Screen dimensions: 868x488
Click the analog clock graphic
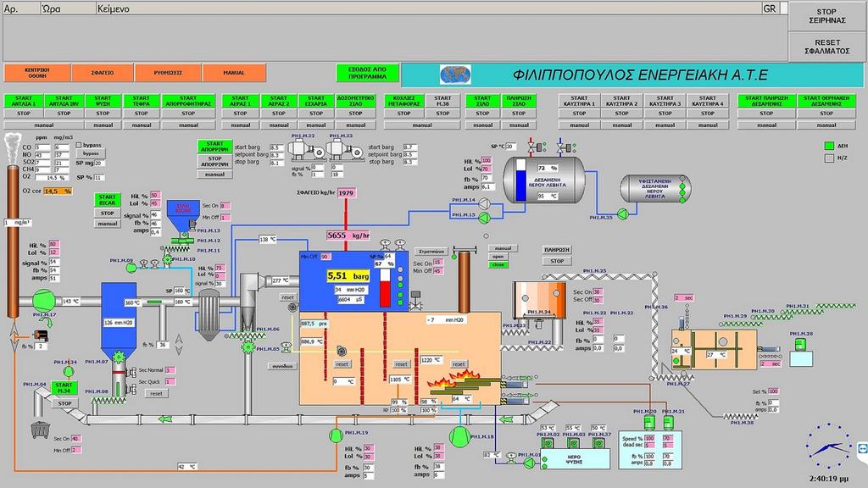pyautogui.click(x=829, y=447)
